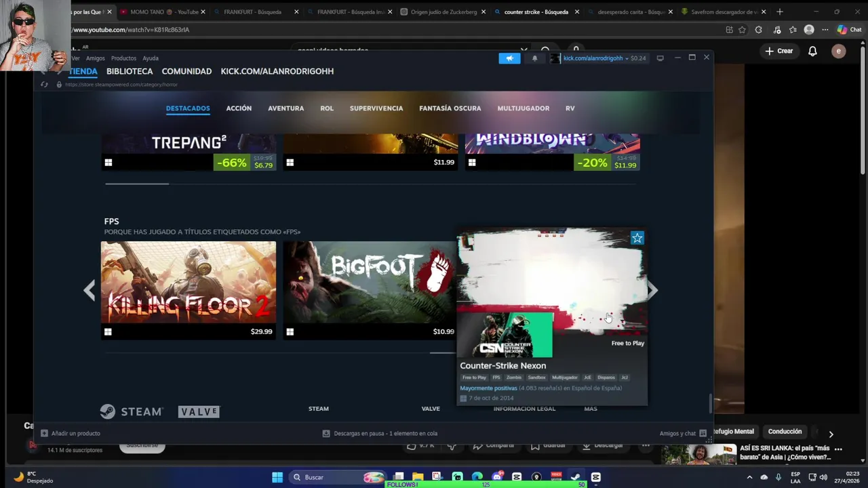Open the Ayuda menu in Steam
Screen dimensions: 868x488
(151, 58)
